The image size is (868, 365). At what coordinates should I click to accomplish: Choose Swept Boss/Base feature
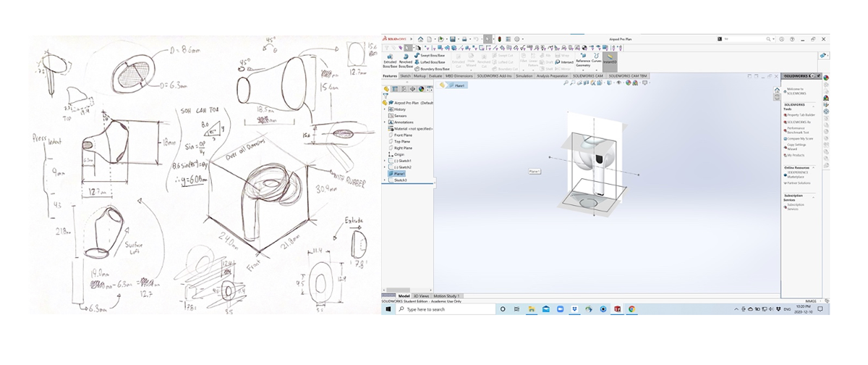pyautogui.click(x=430, y=56)
